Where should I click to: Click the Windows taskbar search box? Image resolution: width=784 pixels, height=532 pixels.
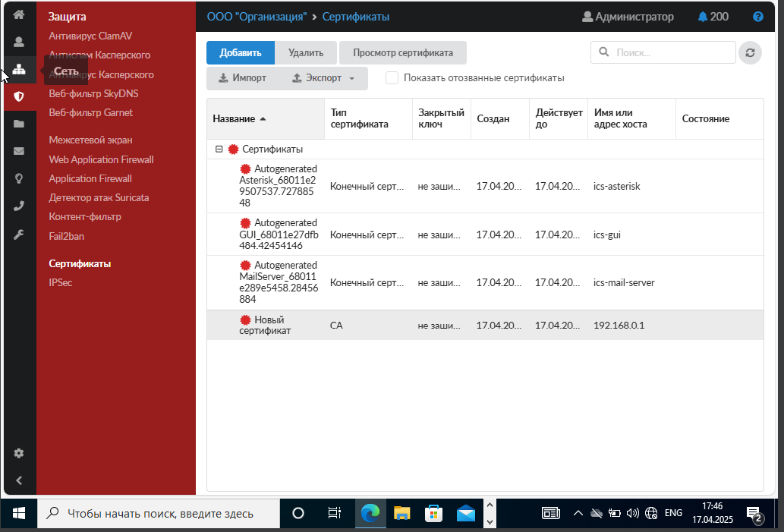[159, 513]
